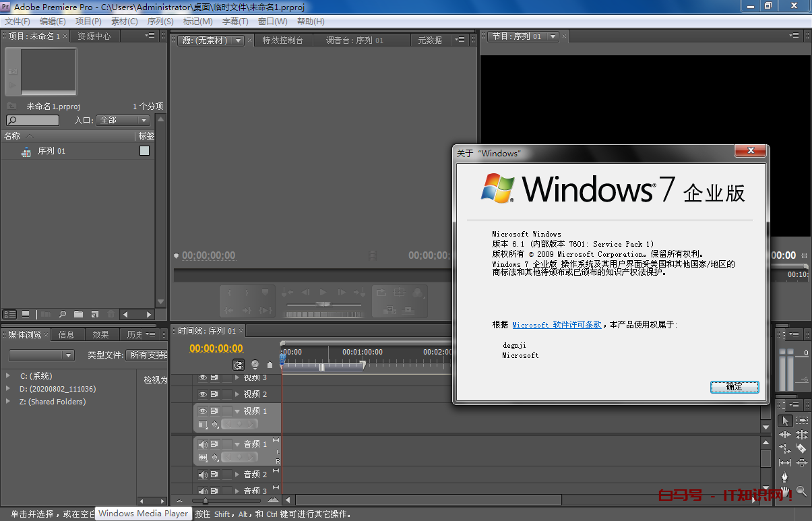
Task: Enable the timeline Snap magnet button
Action: point(239,365)
